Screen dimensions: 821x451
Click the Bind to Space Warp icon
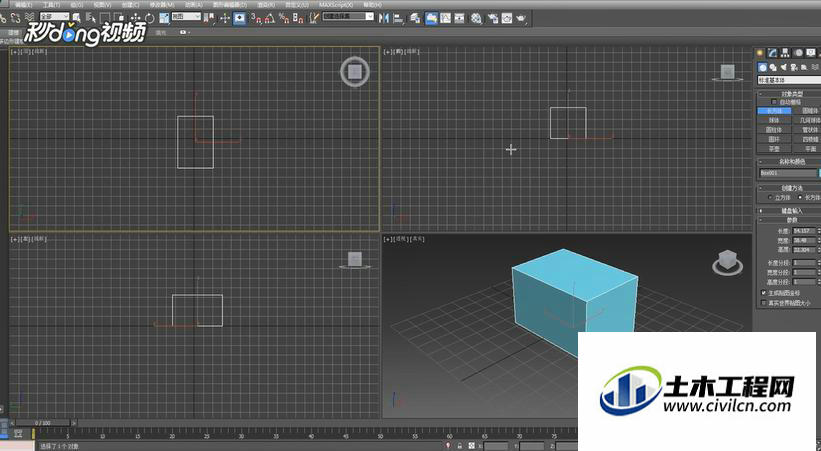[30, 18]
